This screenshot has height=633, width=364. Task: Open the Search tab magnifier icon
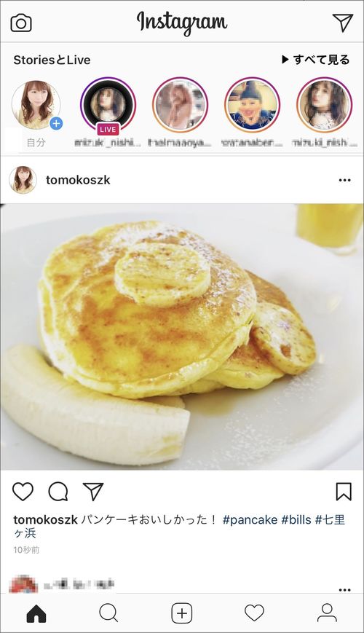tap(108, 614)
